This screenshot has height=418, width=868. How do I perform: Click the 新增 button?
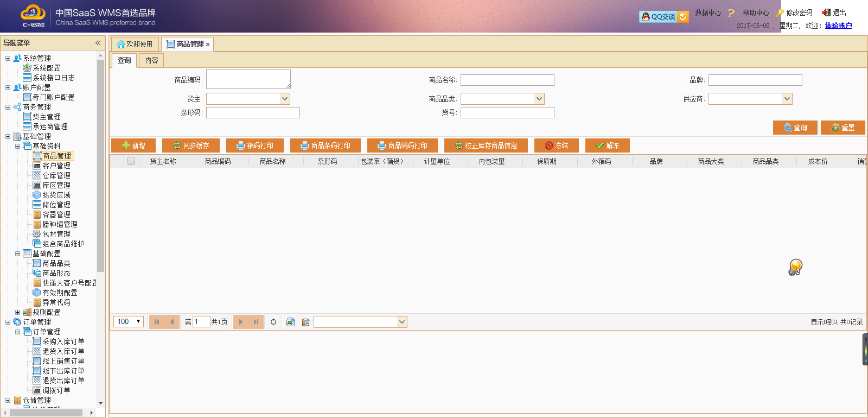(133, 145)
